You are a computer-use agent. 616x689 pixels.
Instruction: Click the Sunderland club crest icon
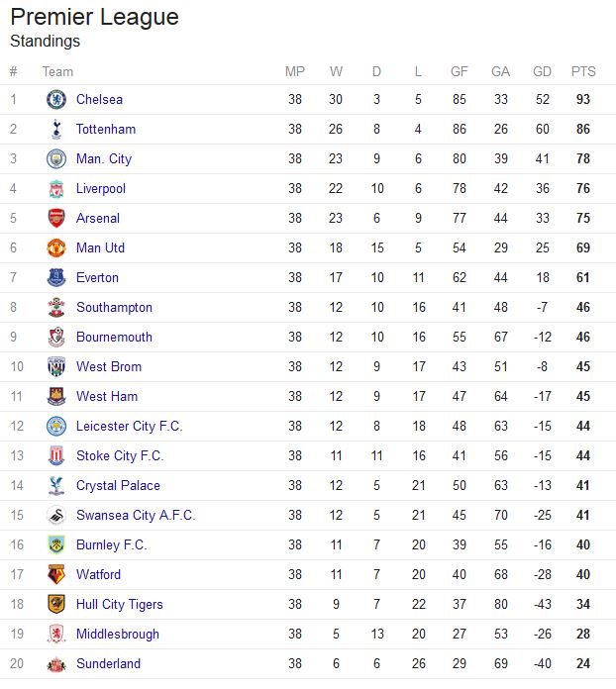pyautogui.click(x=56, y=663)
